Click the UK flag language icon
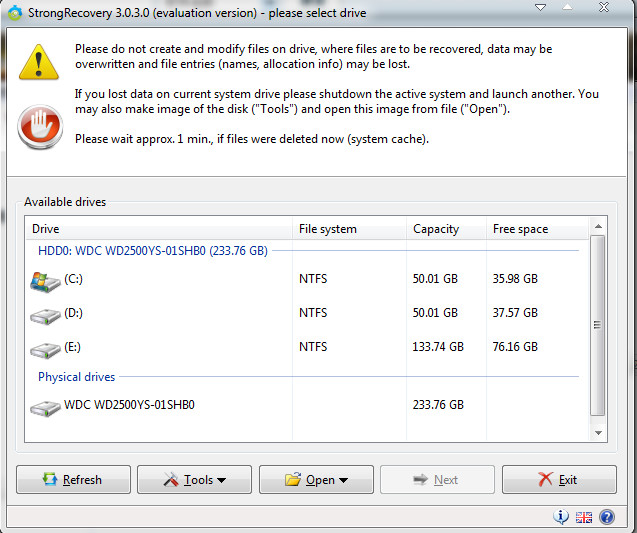The width and height of the screenshot is (637, 533). tap(584, 517)
